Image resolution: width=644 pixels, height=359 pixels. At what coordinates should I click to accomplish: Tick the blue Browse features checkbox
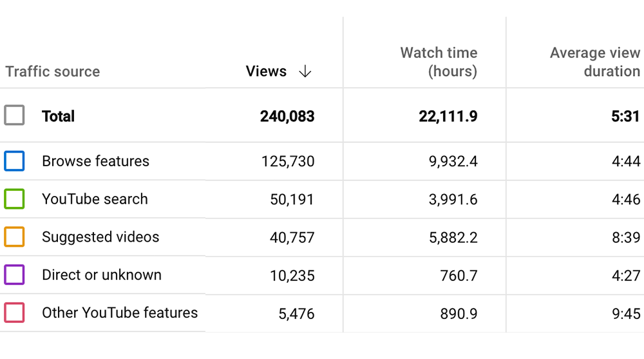pos(14,160)
